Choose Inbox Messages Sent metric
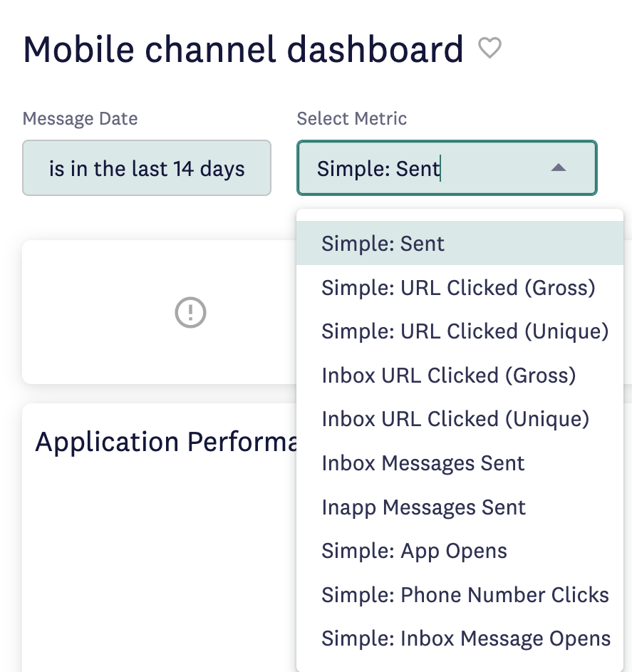 [460, 463]
